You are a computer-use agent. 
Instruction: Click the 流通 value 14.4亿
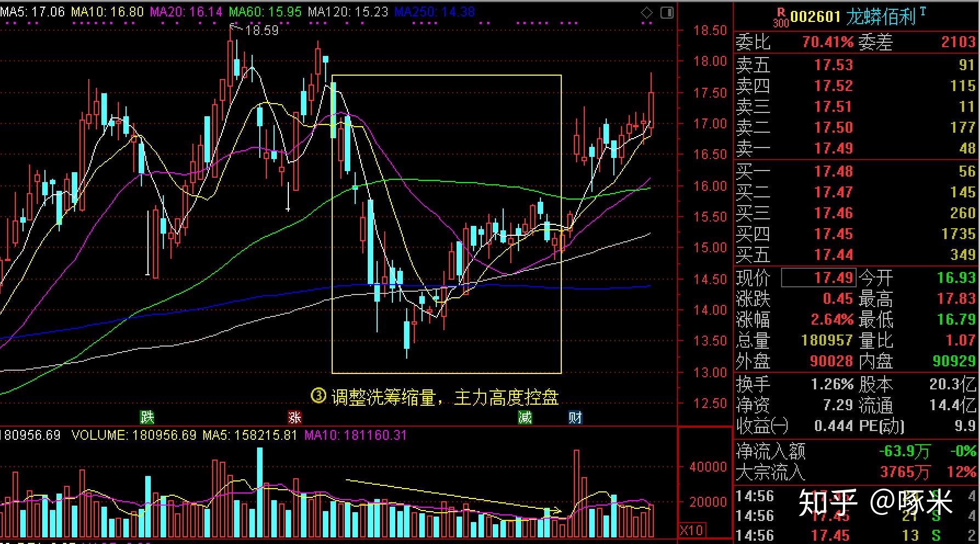pyautogui.click(x=953, y=405)
